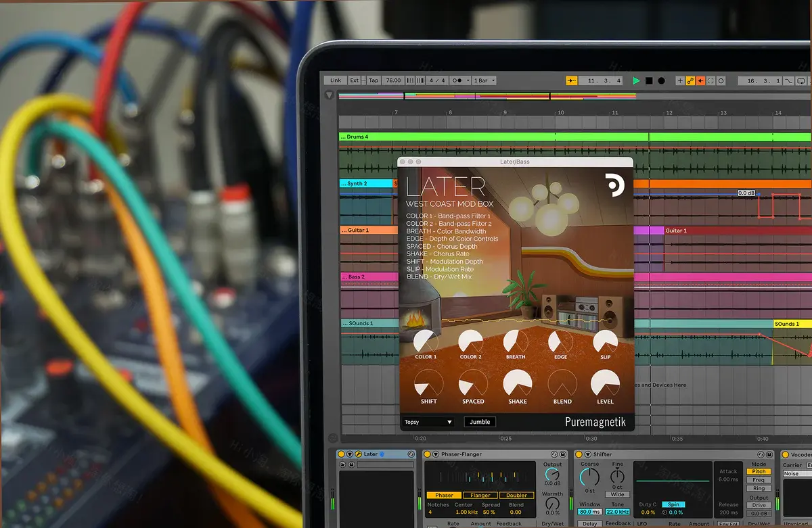Open the quantization dropdown showing 1 Bar

(484, 80)
